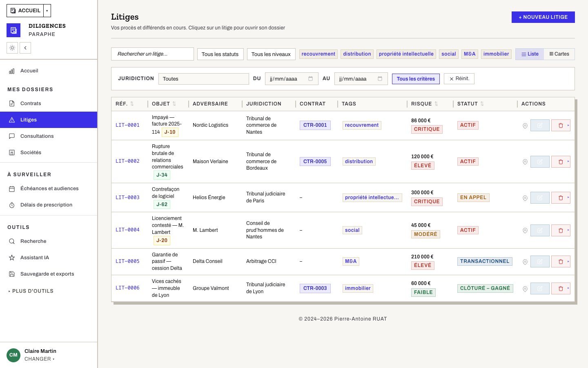
Task: Open the Tous les niveaux dropdown
Action: (x=271, y=54)
